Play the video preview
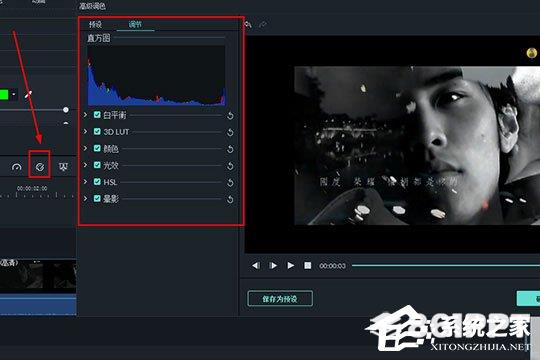 pos(291,266)
